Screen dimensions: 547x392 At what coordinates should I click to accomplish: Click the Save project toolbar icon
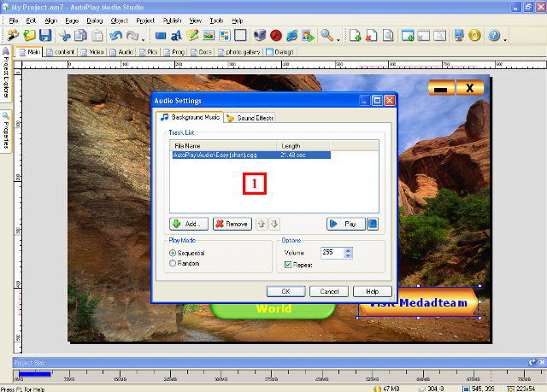tap(45, 36)
